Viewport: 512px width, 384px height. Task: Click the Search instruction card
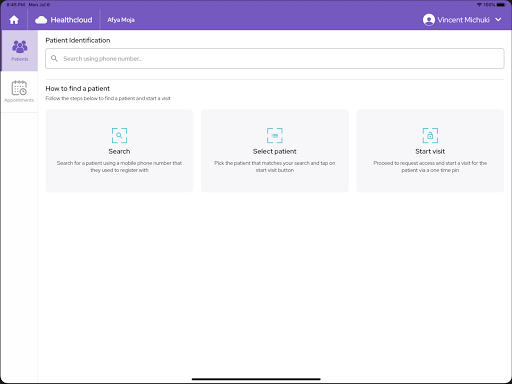[119, 151]
